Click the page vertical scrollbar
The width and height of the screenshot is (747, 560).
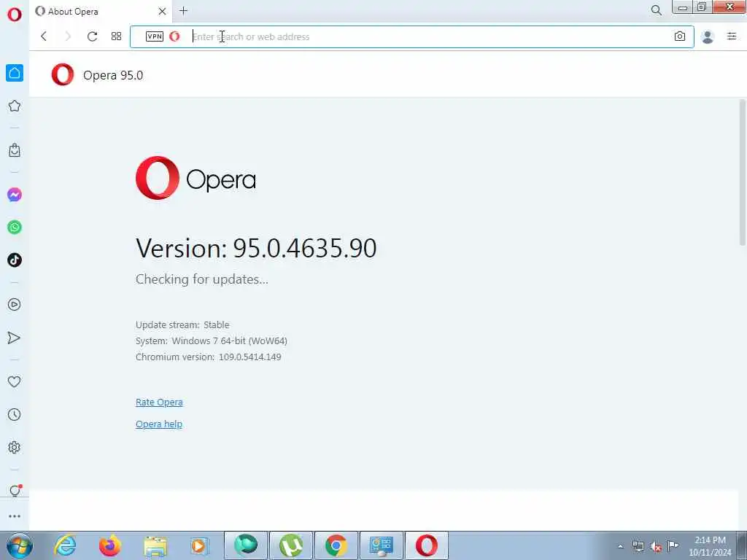[742, 172]
